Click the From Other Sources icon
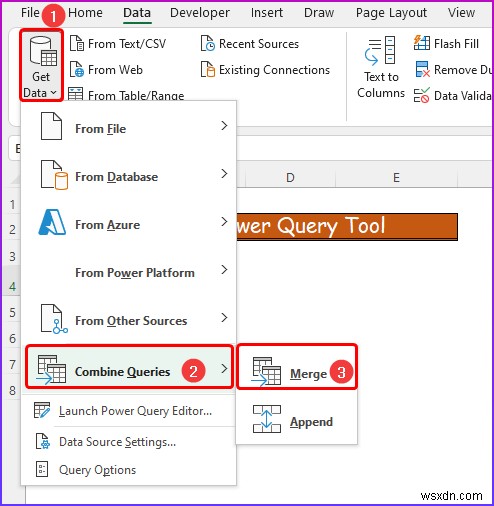This screenshot has height=506, width=494. 54,319
